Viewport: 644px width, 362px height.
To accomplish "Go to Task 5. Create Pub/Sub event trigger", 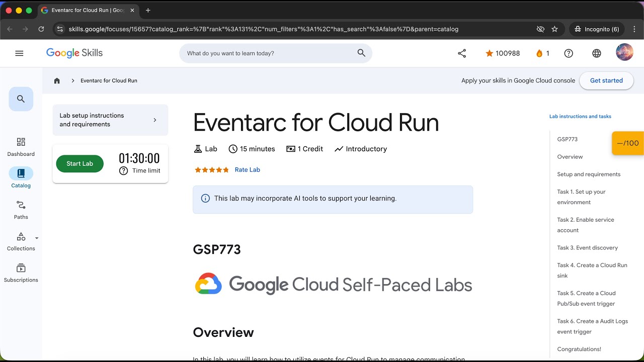I will 586,299.
